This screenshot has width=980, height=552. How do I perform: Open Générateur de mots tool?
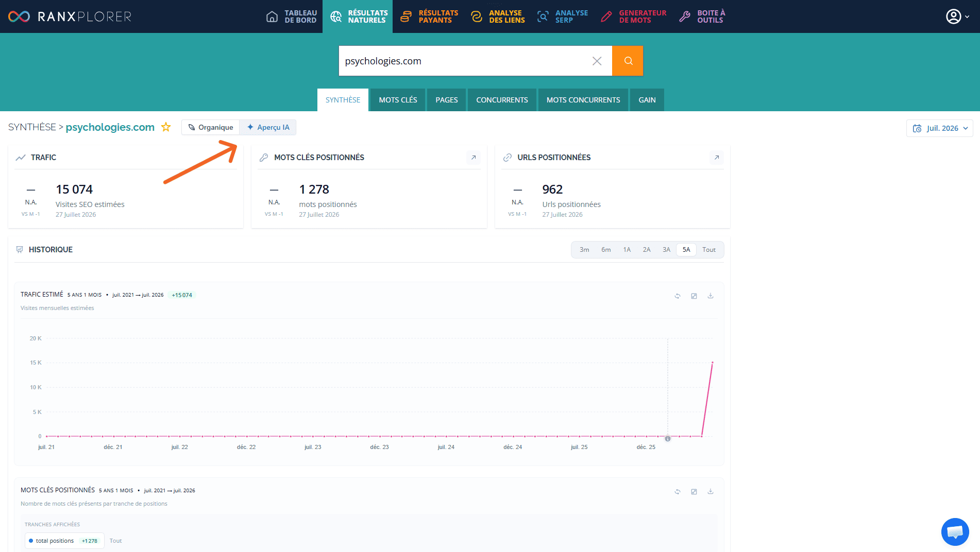tap(633, 16)
